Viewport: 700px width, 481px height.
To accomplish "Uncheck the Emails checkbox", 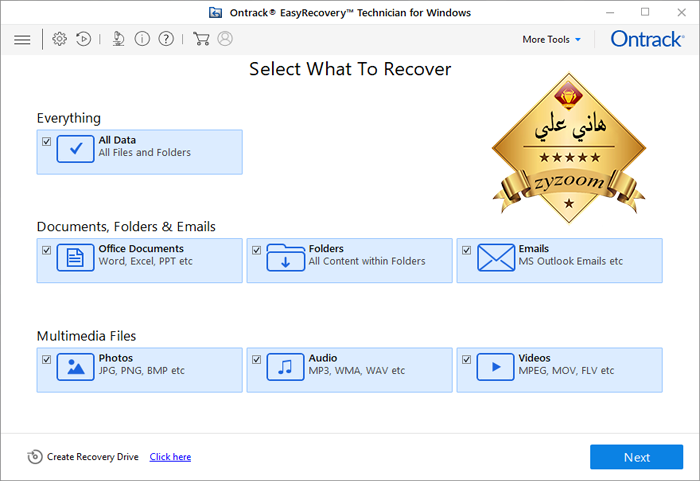I will (x=467, y=250).
